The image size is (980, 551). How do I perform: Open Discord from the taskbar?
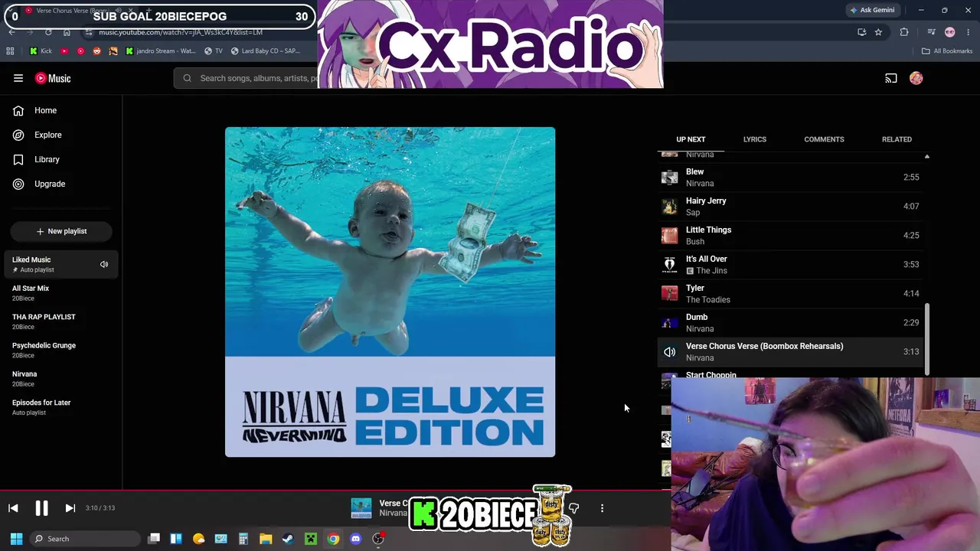(x=355, y=539)
